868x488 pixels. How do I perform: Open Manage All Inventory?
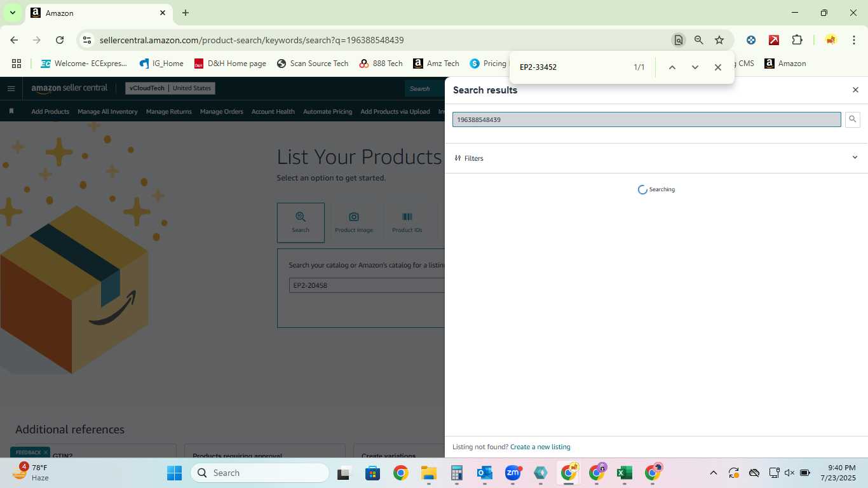coord(107,111)
